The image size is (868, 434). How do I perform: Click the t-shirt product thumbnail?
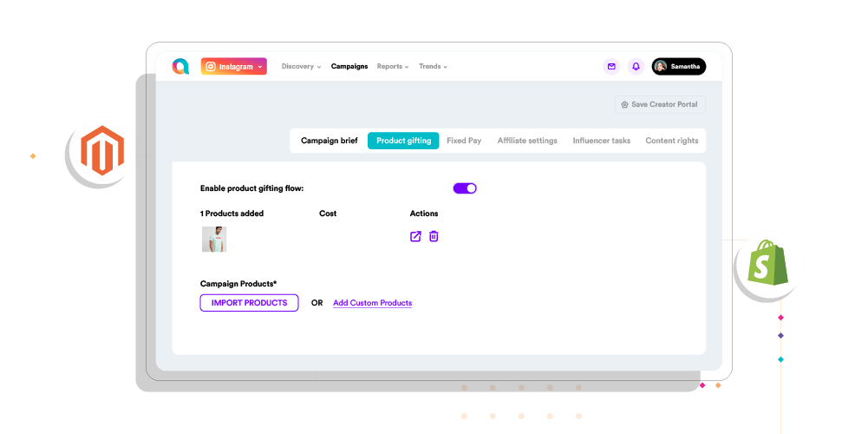(x=214, y=240)
